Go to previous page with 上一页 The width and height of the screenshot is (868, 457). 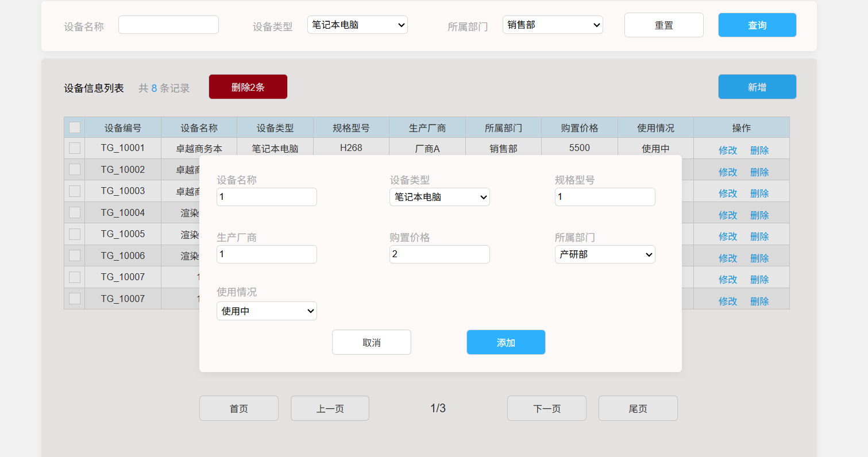(x=330, y=408)
